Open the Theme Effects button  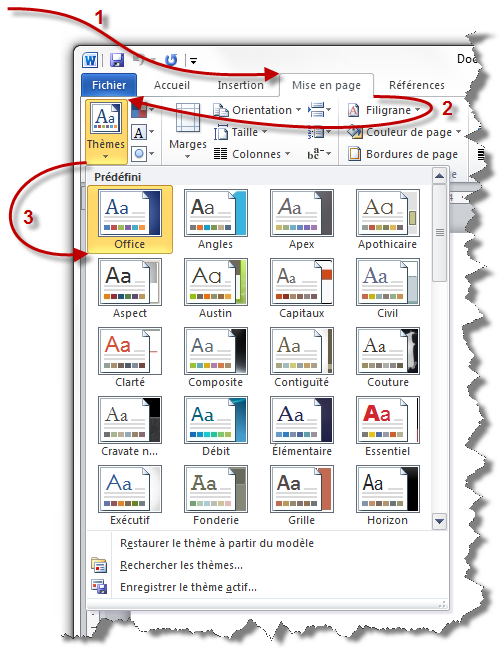(142, 154)
